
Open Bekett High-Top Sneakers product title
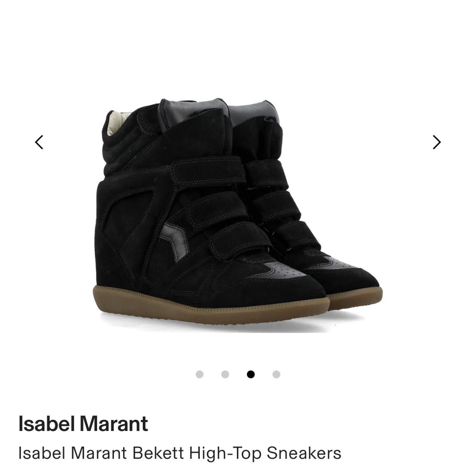(180, 453)
